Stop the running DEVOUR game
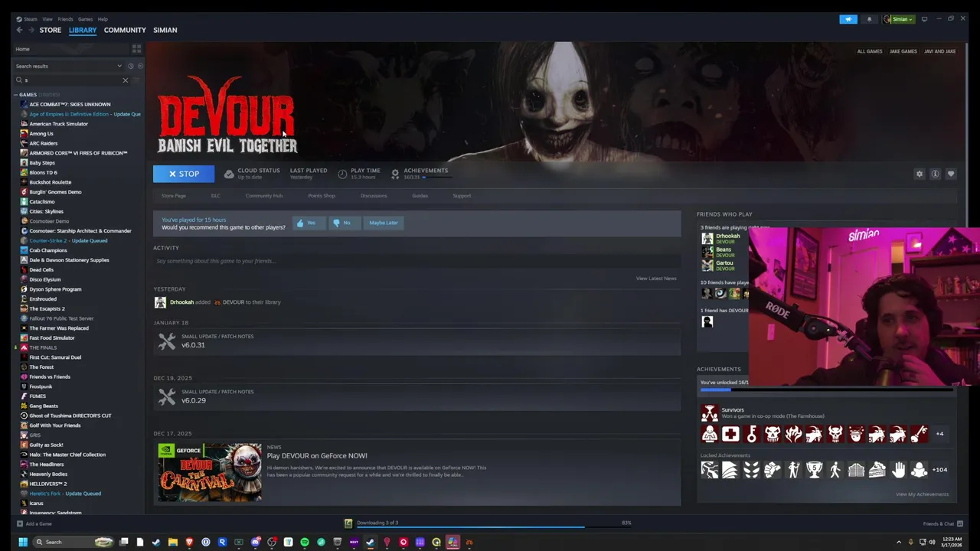980x551 pixels. [x=184, y=174]
